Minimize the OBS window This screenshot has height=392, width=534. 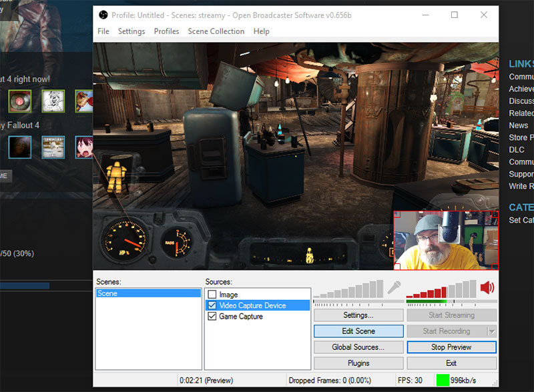coord(425,15)
